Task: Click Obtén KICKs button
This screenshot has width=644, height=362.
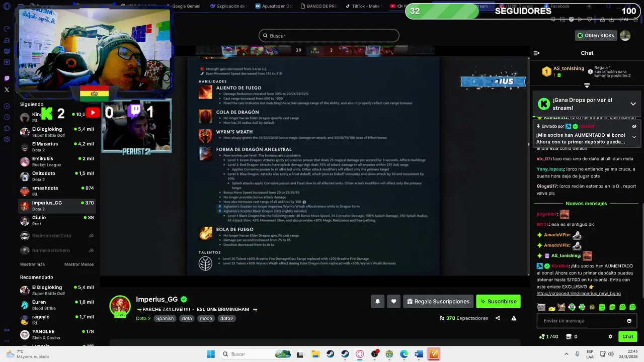Action: pos(596,35)
